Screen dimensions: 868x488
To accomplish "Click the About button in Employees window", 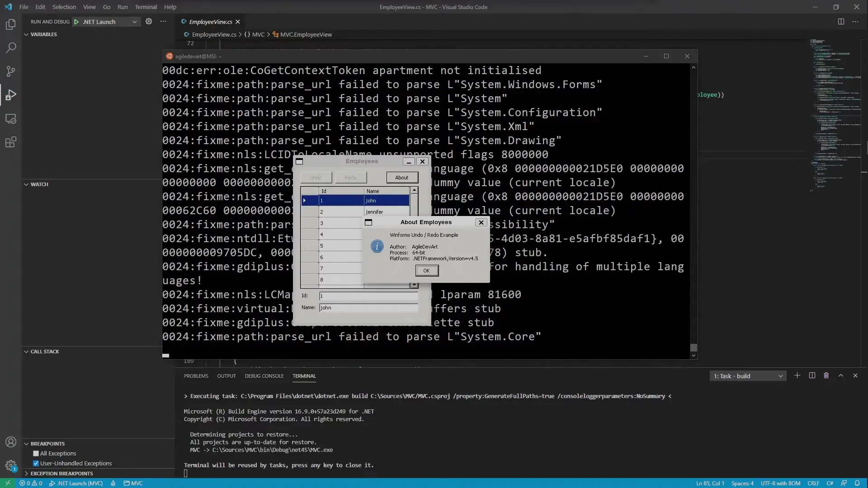I will pos(402,178).
